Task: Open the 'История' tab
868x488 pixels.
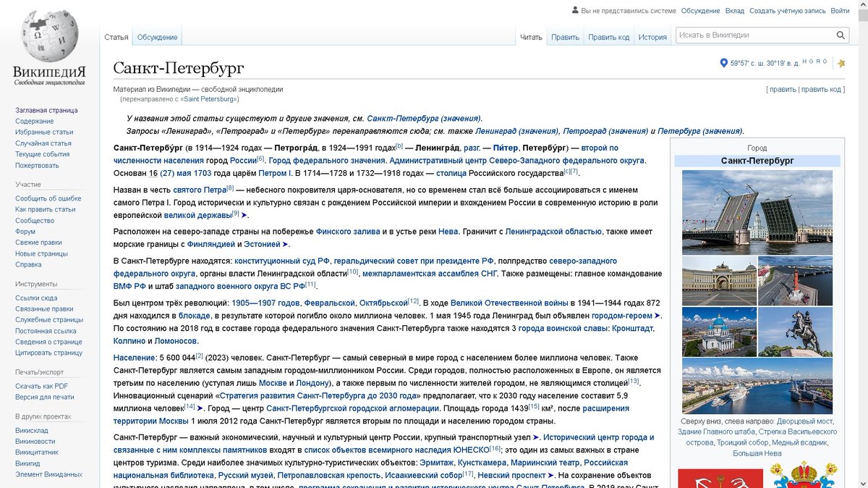Action: 652,37
